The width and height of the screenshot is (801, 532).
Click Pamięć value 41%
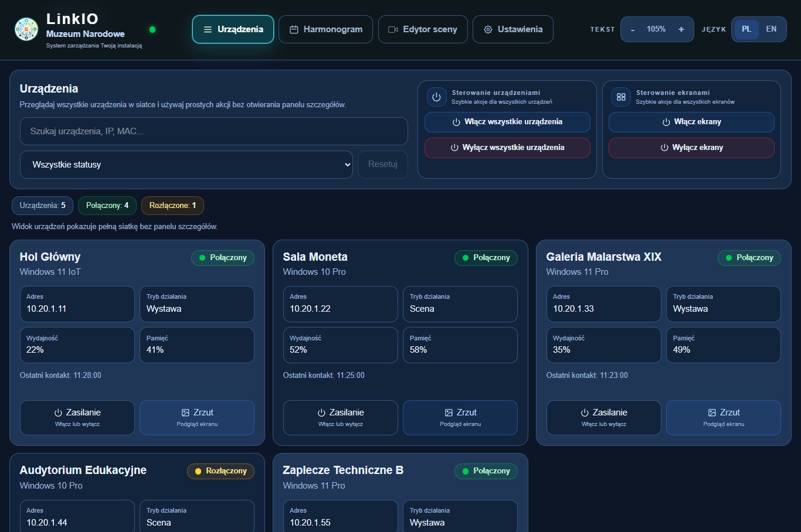[x=155, y=350]
